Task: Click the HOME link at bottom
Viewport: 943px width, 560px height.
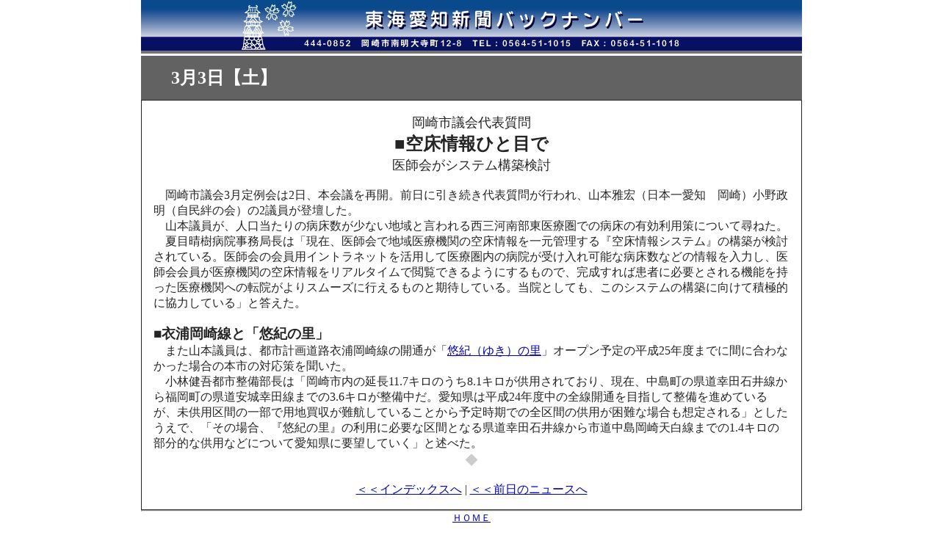Action: [471, 518]
